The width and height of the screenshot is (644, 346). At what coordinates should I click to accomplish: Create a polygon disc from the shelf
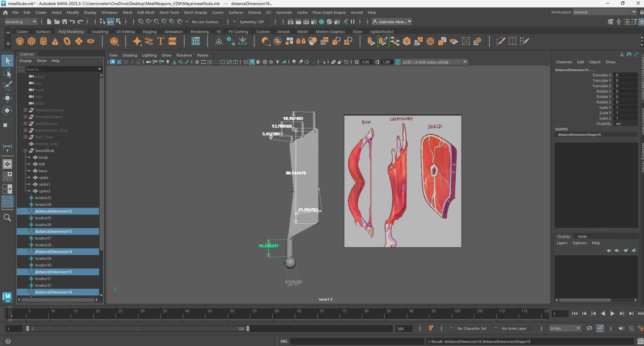[91, 41]
